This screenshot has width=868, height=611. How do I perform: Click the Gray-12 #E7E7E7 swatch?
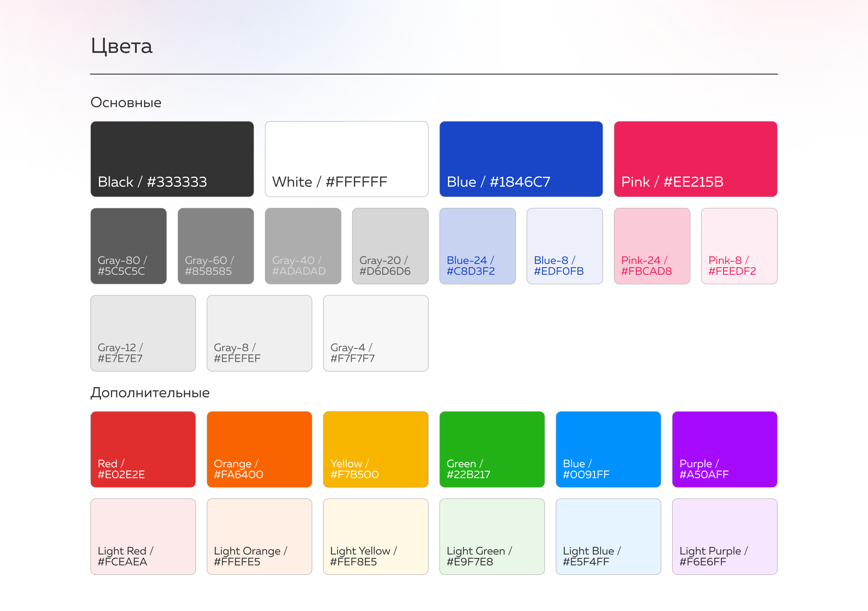143,333
